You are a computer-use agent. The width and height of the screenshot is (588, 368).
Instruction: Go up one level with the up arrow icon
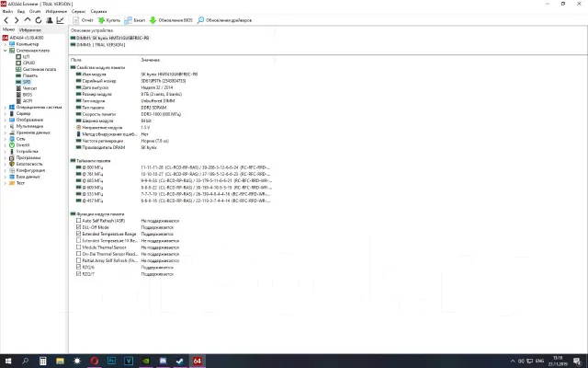coord(28,20)
